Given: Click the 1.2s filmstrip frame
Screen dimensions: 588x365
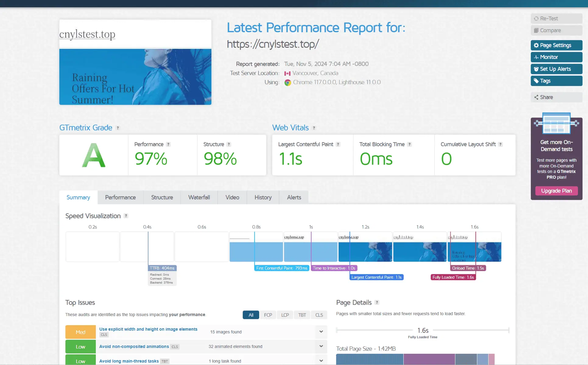Looking at the screenshot, I should click(x=365, y=247).
